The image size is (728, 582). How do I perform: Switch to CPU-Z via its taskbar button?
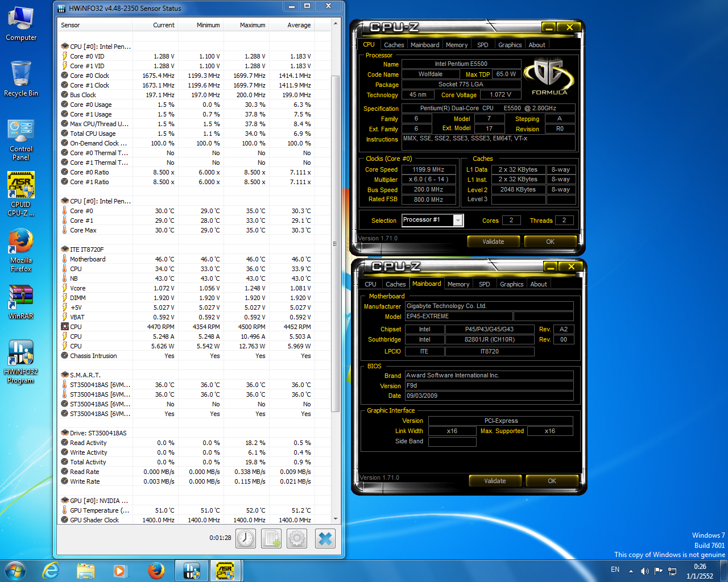coord(226,570)
